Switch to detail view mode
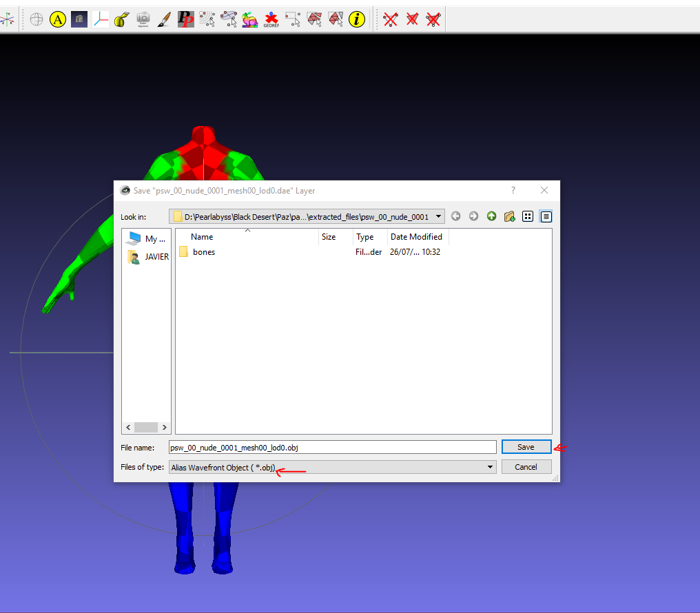Viewport: 700px width, 613px height. [x=546, y=216]
